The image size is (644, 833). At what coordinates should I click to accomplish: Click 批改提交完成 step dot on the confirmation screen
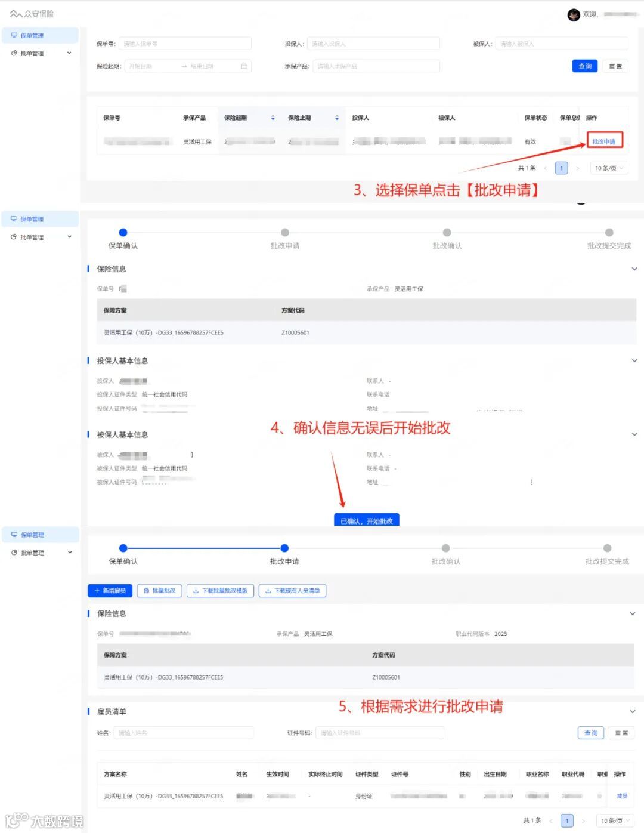click(x=609, y=232)
